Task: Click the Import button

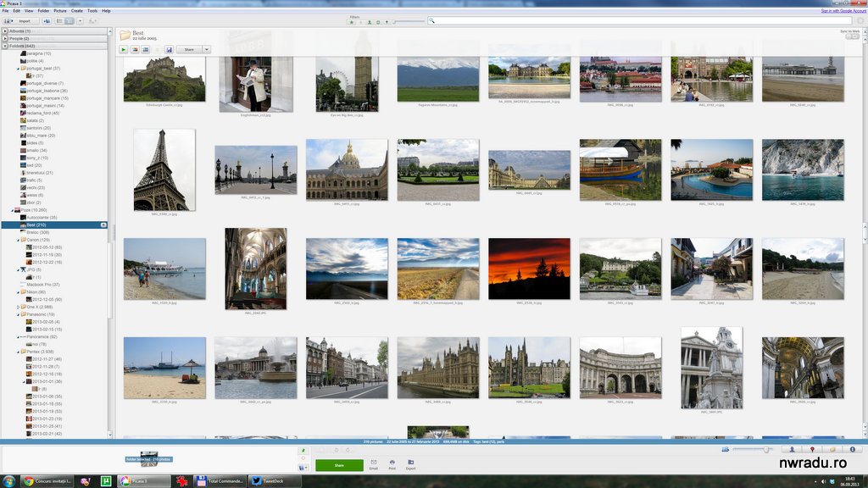Action: pyautogui.click(x=21, y=21)
